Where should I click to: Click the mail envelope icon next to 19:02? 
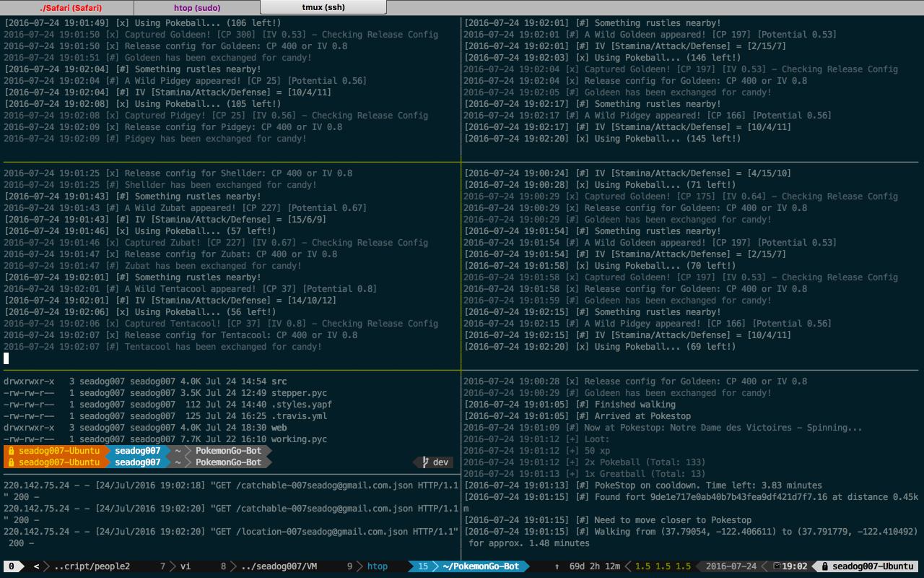776,566
